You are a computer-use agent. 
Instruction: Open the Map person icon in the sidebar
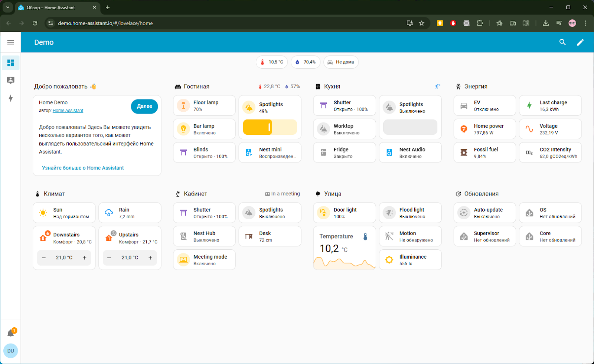pos(11,80)
